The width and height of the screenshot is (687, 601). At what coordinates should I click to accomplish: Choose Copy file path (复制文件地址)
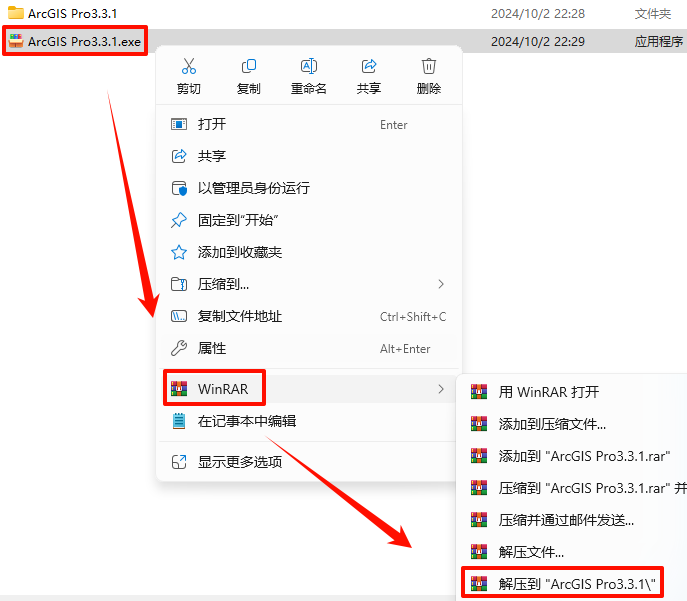(x=309, y=316)
